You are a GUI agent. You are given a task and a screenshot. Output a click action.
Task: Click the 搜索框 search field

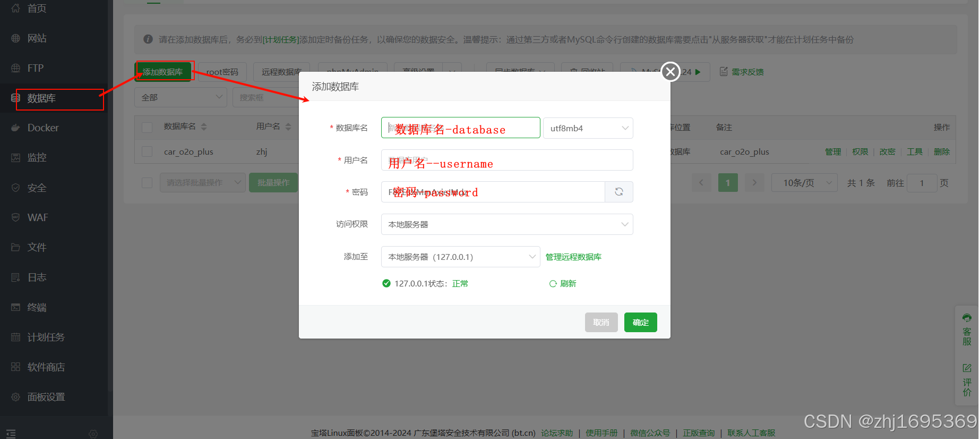point(265,97)
